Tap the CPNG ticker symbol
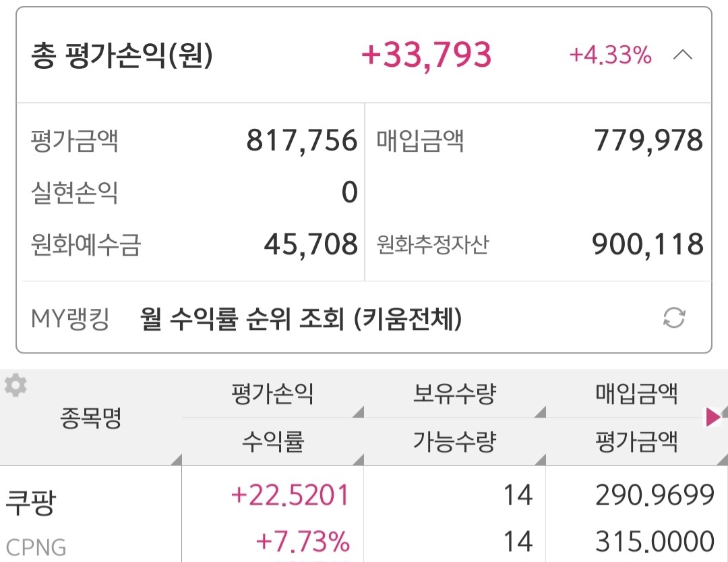This screenshot has height=562, width=728. (x=36, y=547)
